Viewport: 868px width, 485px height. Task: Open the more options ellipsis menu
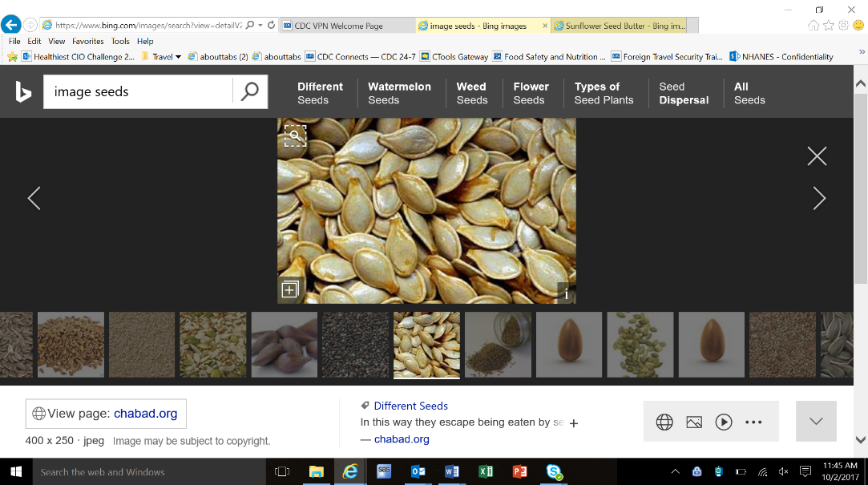click(753, 422)
